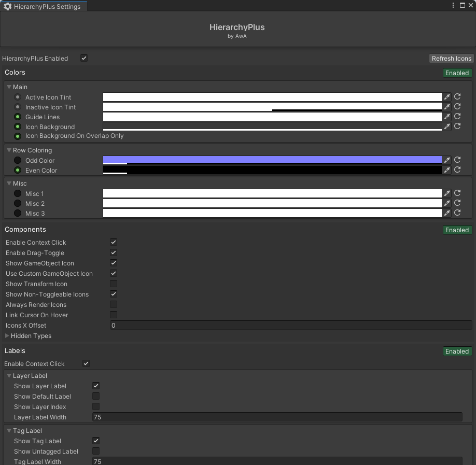Click the Misc 1 eyedropper icon
The width and height of the screenshot is (476, 465).
pos(446,193)
